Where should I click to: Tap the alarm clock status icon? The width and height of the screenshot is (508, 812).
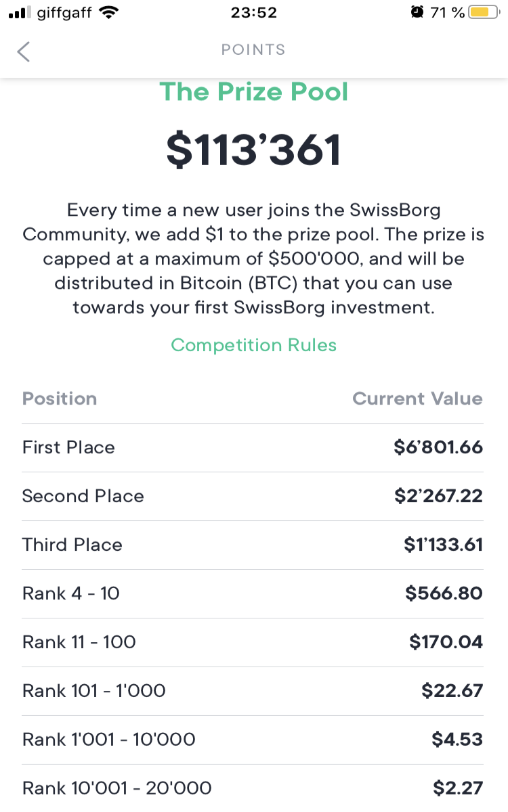click(x=416, y=12)
